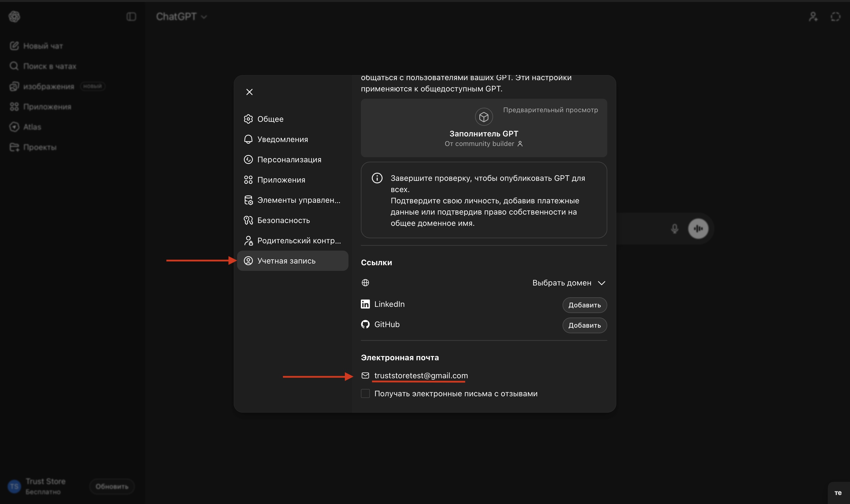
Task: Click the GPT placeholder cube icon
Action: (484, 117)
